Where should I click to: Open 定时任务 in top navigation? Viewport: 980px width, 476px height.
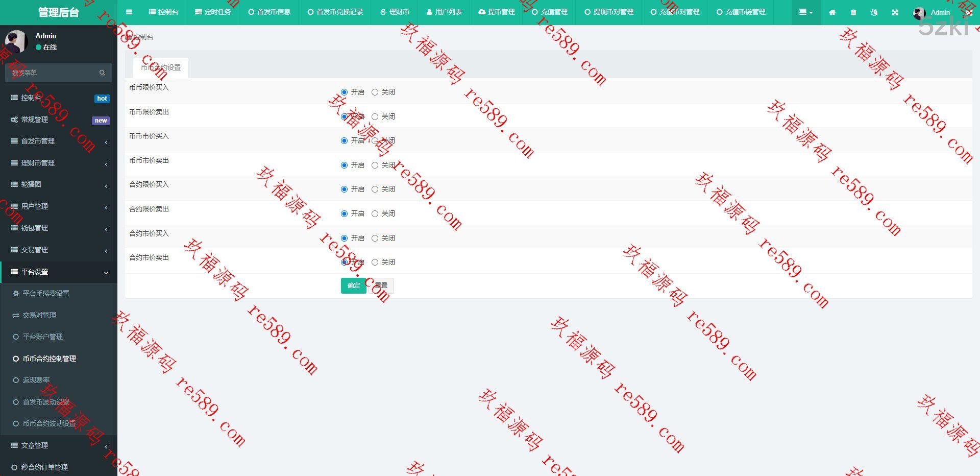click(x=213, y=12)
